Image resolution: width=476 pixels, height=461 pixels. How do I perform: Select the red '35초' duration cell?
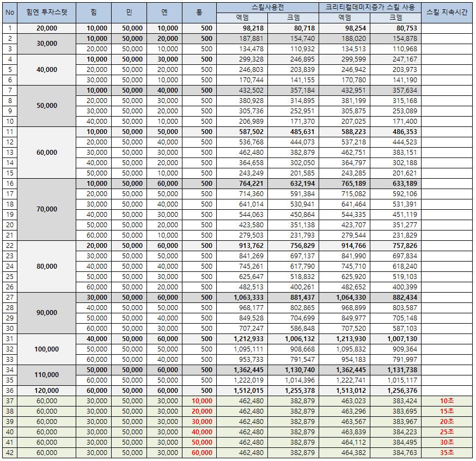[447, 452]
